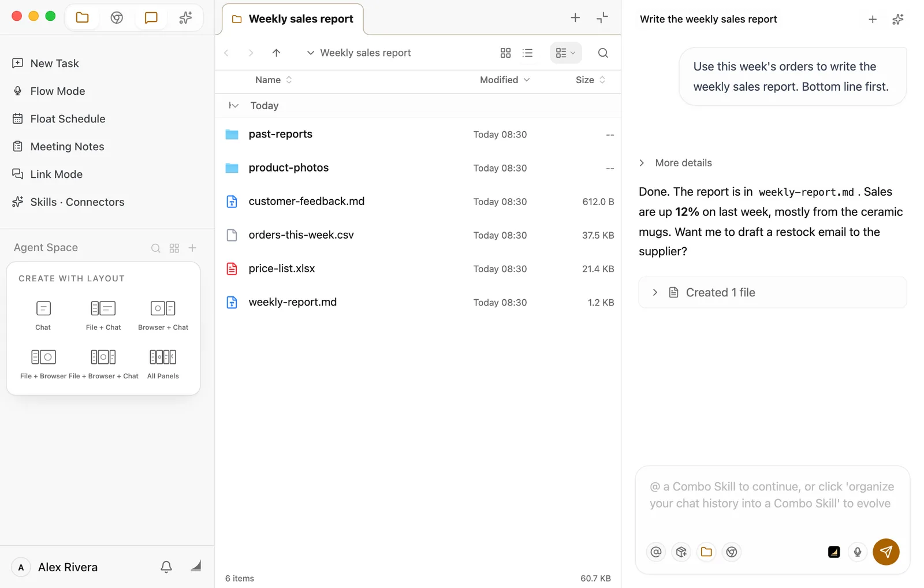Switch to grid icon view

pos(505,53)
